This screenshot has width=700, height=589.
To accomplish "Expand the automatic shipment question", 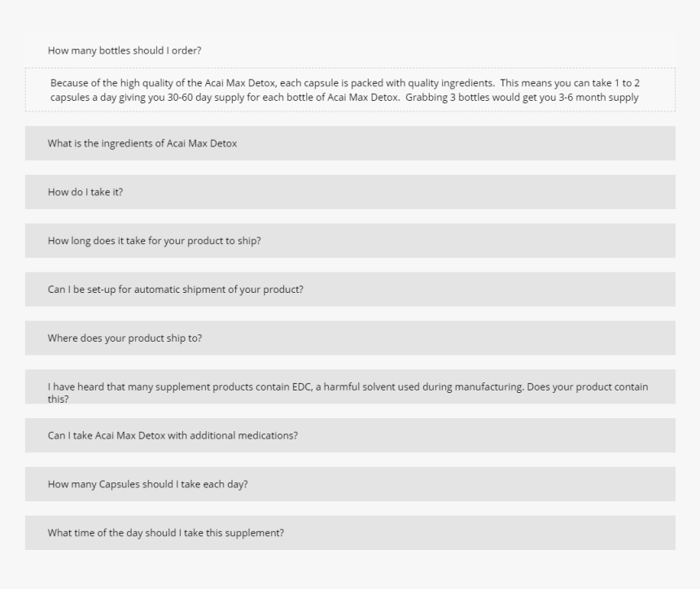I will point(350,289).
